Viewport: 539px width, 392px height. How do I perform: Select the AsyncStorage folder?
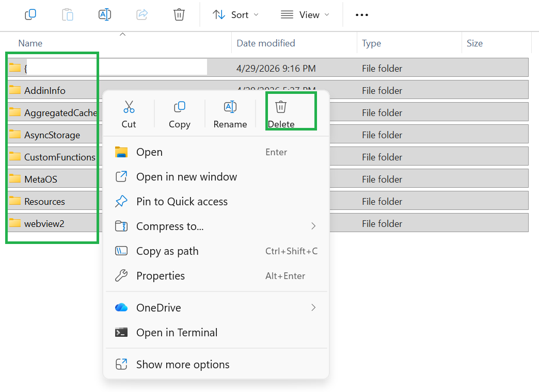click(52, 135)
